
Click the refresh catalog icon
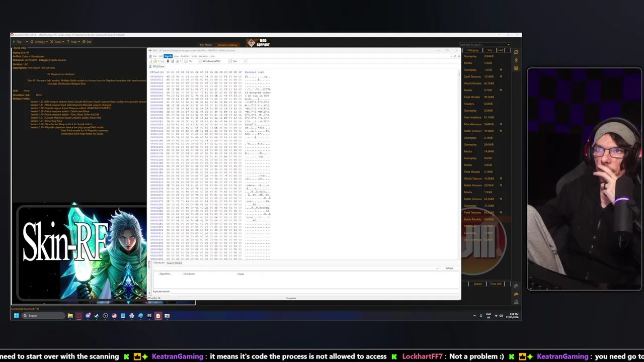pyautogui.click(x=516, y=52)
